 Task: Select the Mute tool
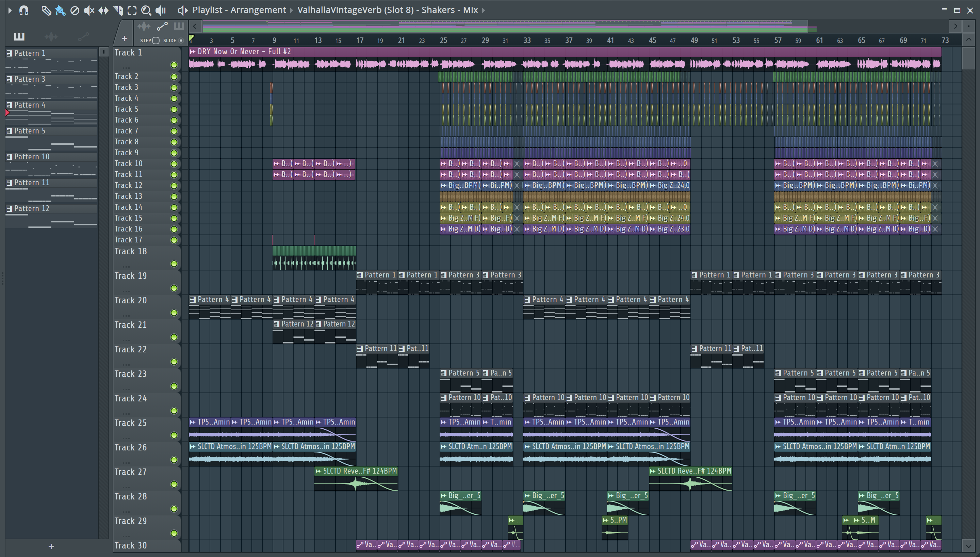[x=89, y=10]
